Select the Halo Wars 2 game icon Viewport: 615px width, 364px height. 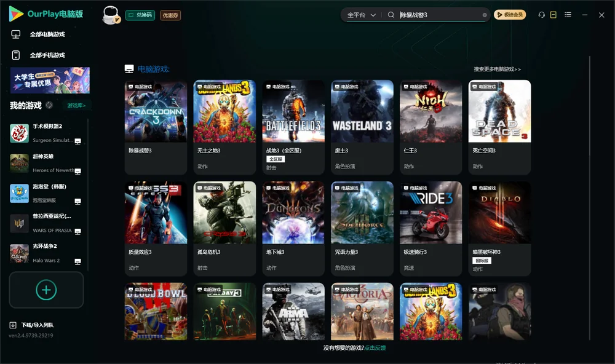pyautogui.click(x=19, y=253)
